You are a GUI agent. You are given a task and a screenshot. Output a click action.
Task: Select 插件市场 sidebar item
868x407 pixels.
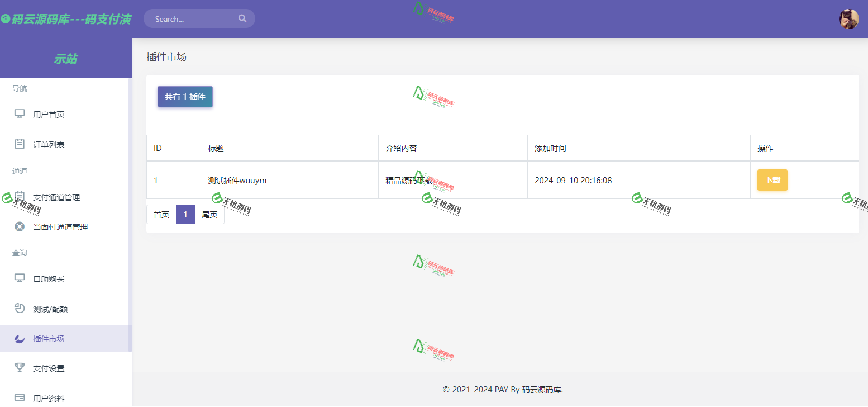pos(49,339)
